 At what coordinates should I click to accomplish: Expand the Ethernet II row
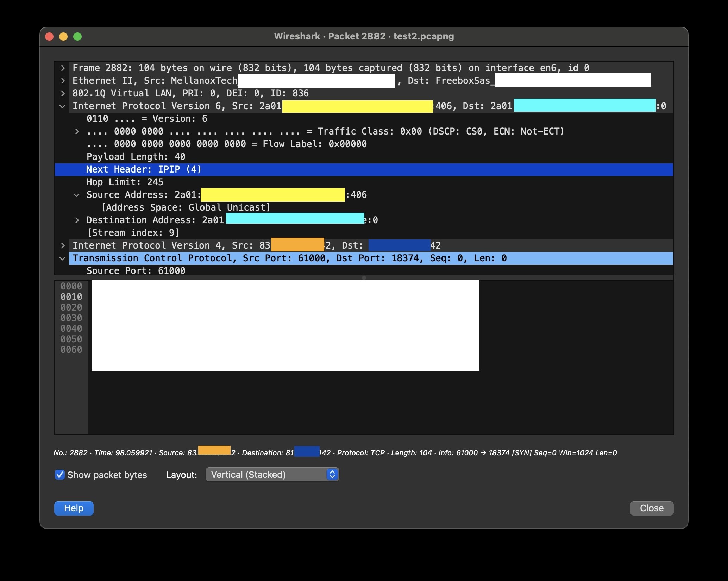point(63,81)
